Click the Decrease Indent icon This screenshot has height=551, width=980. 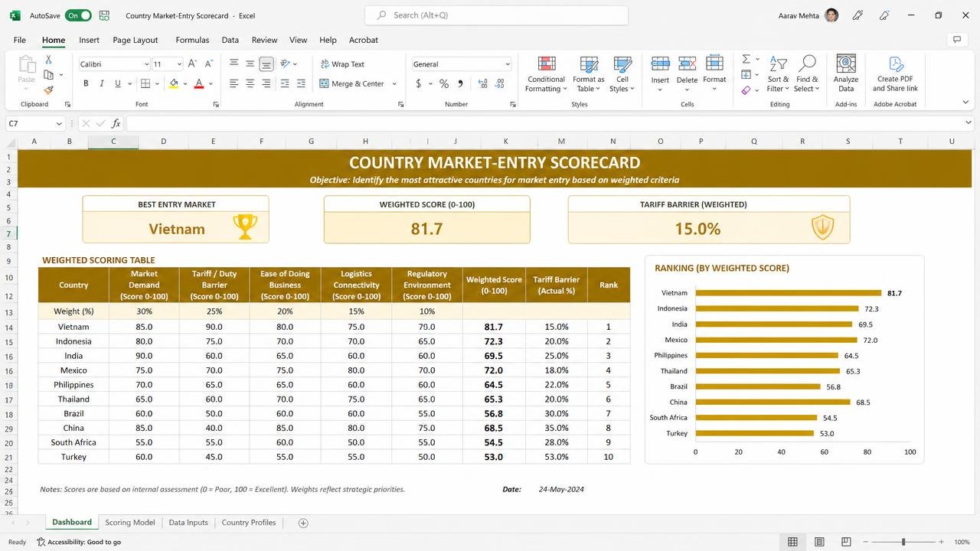(285, 83)
